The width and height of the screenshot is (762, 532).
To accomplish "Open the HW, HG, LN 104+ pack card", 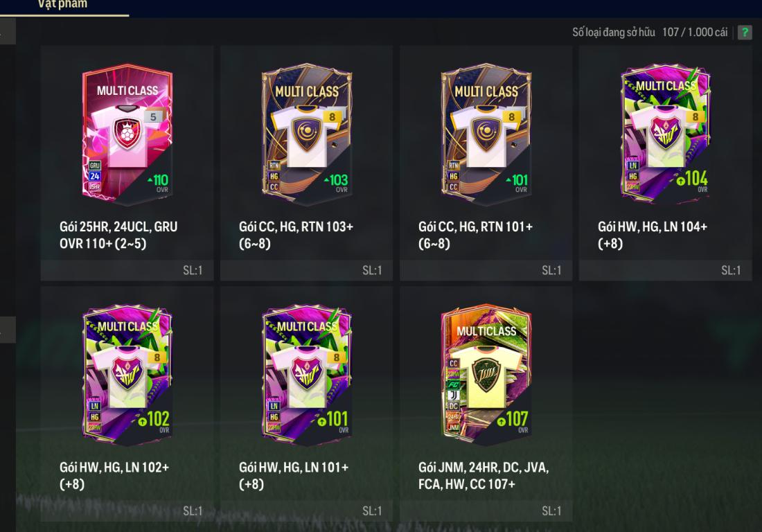I will point(665,163).
